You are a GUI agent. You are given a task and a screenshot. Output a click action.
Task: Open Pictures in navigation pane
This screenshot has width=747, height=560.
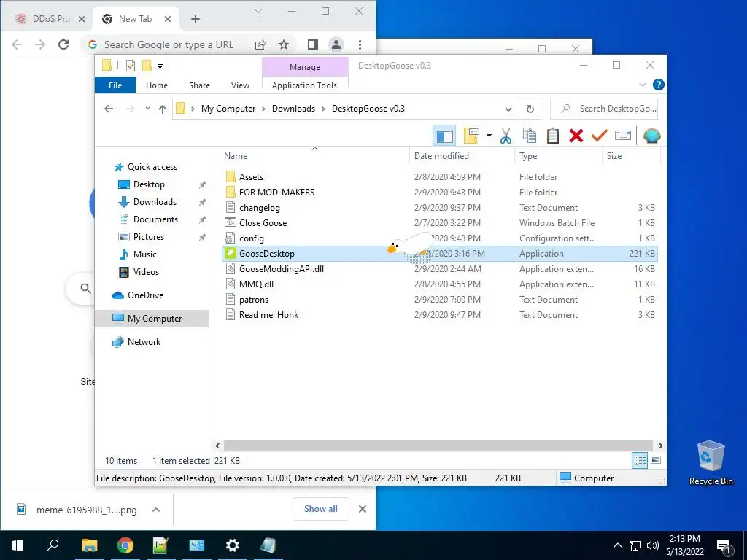(149, 237)
